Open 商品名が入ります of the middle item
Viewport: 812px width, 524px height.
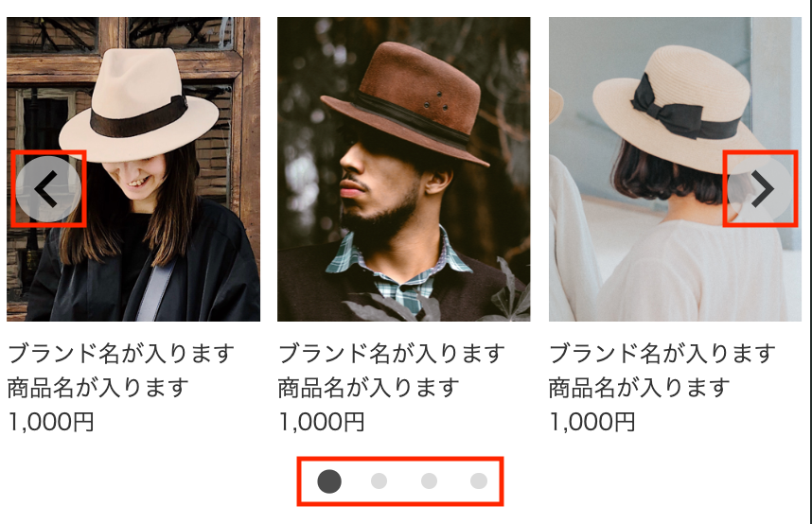[369, 388]
